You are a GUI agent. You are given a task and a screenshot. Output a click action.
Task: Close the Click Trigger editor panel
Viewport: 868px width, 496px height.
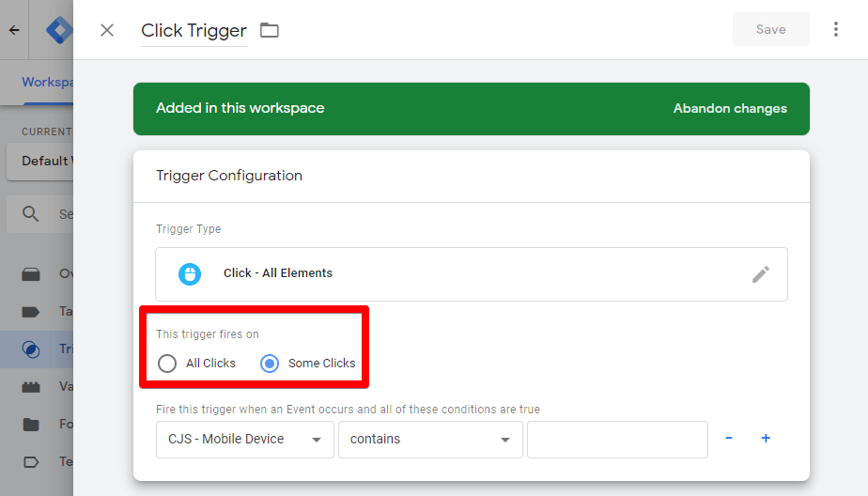click(x=107, y=30)
